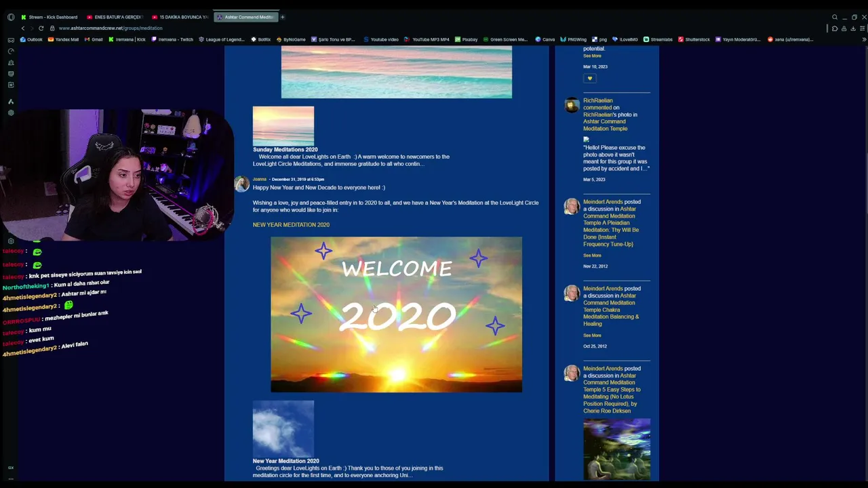Open Ashtar Command Meditation Temple photo link
The image size is (868, 488).
[x=608, y=125]
